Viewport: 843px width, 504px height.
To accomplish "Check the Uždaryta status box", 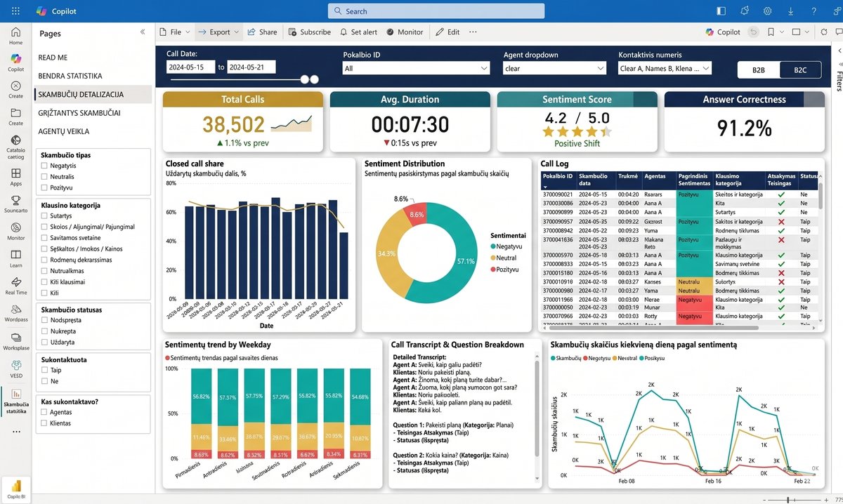I will coord(44,342).
